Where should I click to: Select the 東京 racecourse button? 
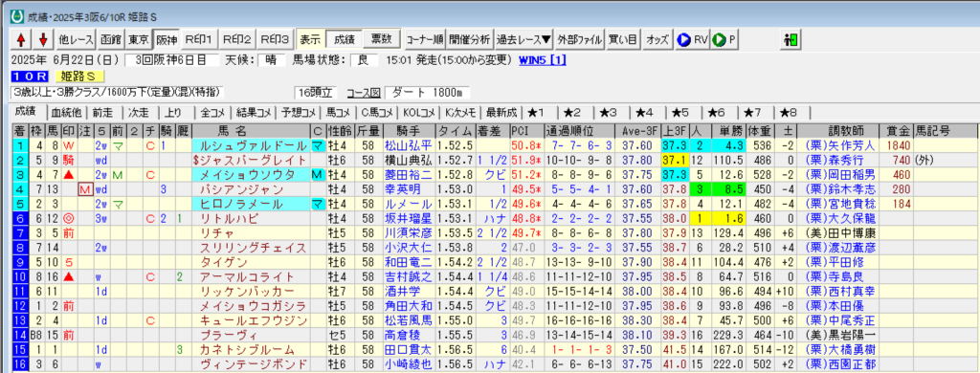point(138,39)
